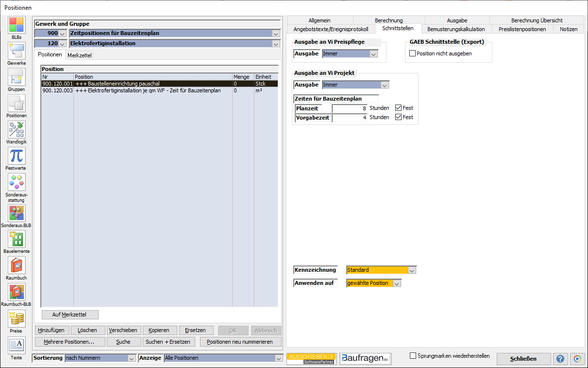Click the Baufragen.de logo button
Viewport: 588px width, 368px height.
coord(366,359)
